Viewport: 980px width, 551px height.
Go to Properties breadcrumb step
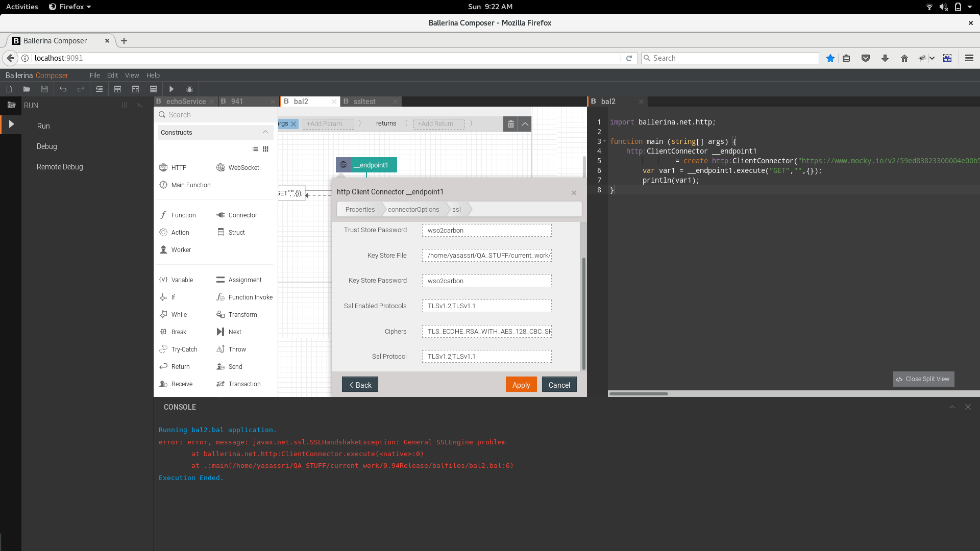click(360, 209)
